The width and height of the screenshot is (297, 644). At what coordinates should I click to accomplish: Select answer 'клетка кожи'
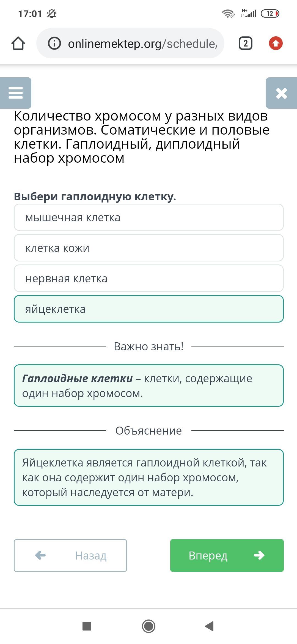(x=148, y=248)
